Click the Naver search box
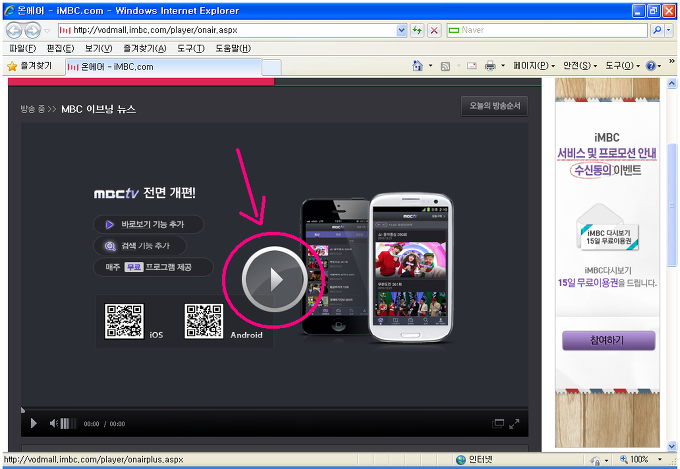This screenshot has height=469, width=680. pos(547,30)
